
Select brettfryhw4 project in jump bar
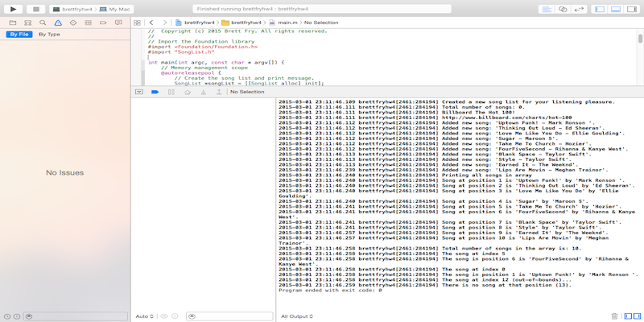click(195, 23)
